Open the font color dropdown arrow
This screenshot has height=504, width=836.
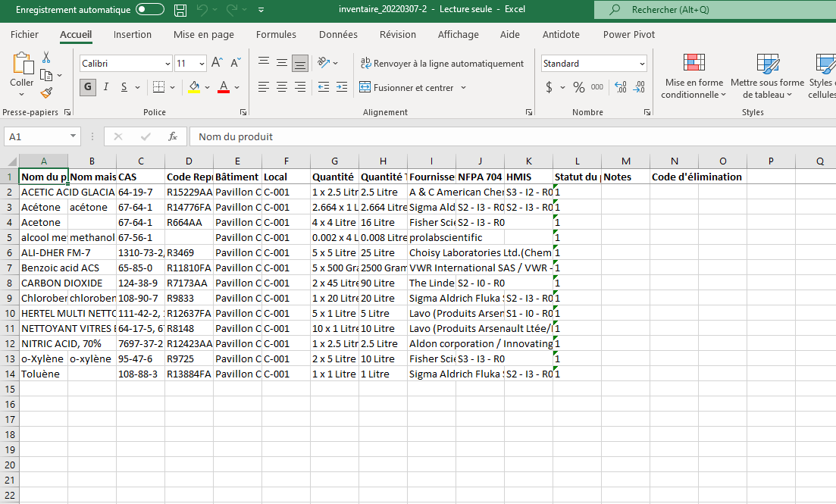(236, 87)
